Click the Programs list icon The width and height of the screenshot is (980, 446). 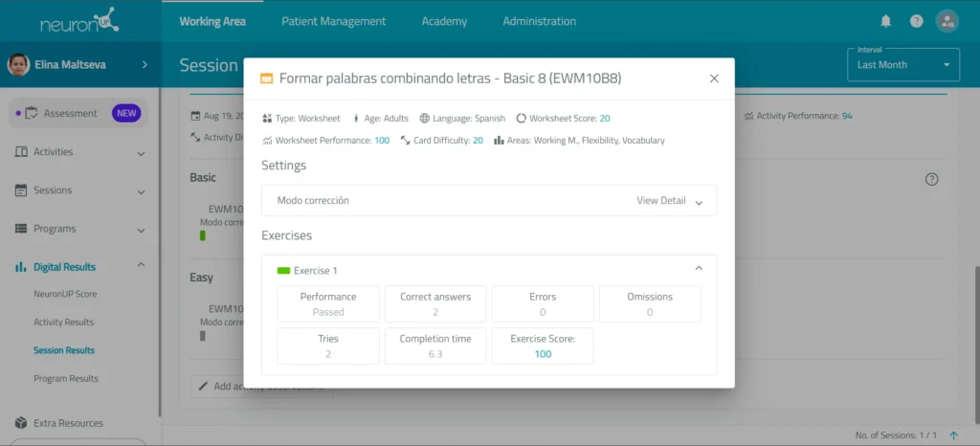click(x=21, y=229)
